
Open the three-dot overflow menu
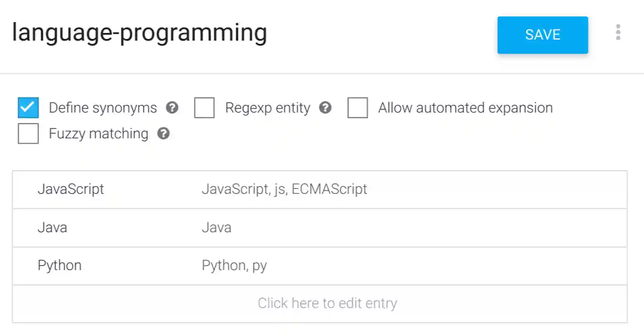point(618,33)
